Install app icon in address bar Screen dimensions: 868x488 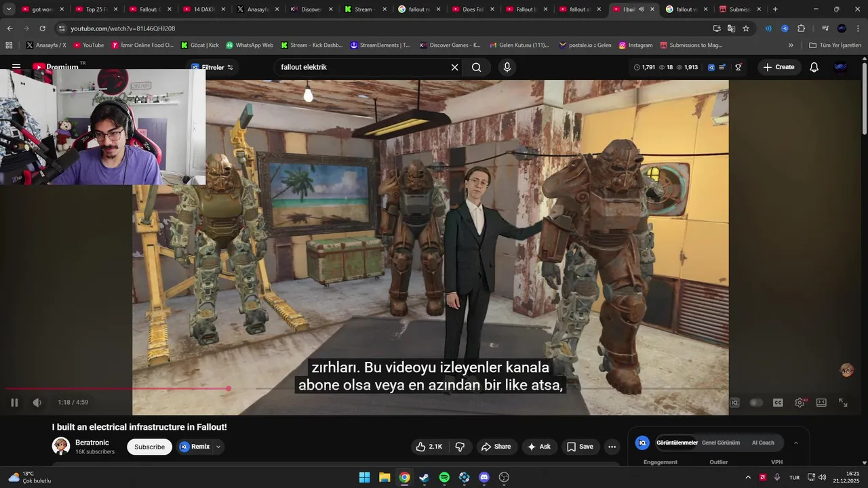tap(717, 28)
